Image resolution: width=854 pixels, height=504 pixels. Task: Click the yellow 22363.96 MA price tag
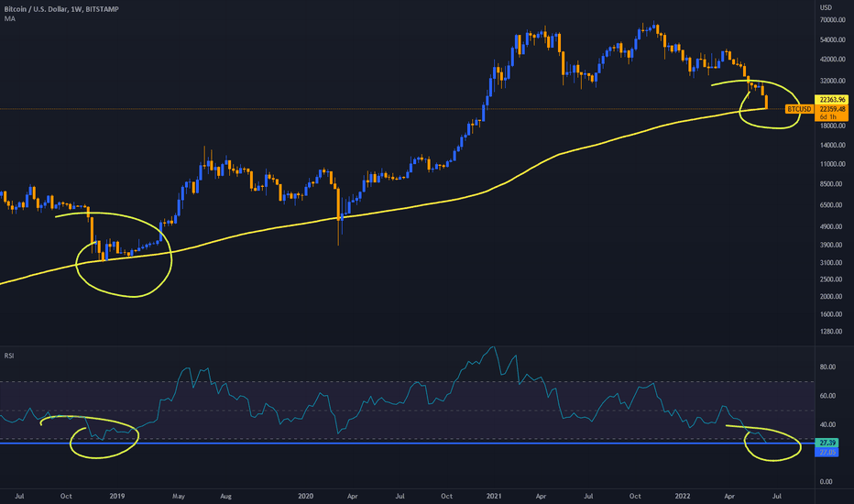pyautogui.click(x=832, y=100)
